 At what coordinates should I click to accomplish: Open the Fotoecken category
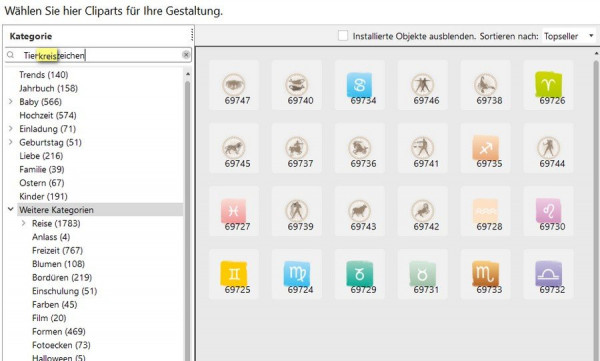pos(61,345)
